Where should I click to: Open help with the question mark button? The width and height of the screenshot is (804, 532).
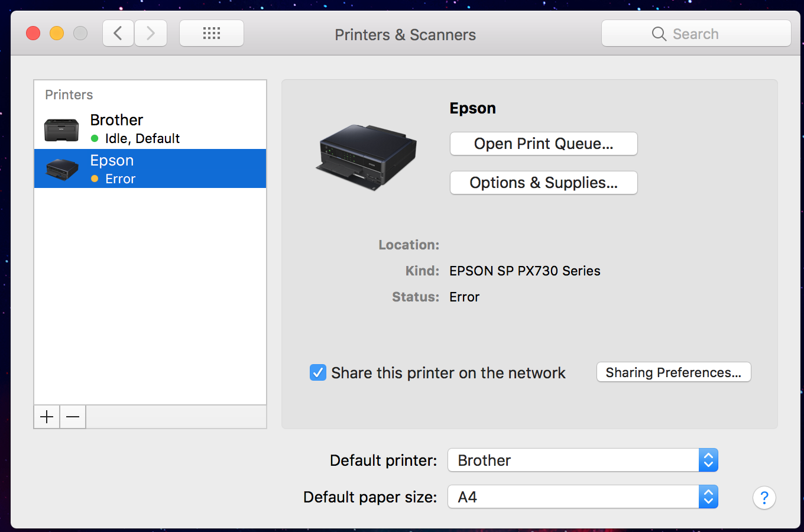(764, 498)
